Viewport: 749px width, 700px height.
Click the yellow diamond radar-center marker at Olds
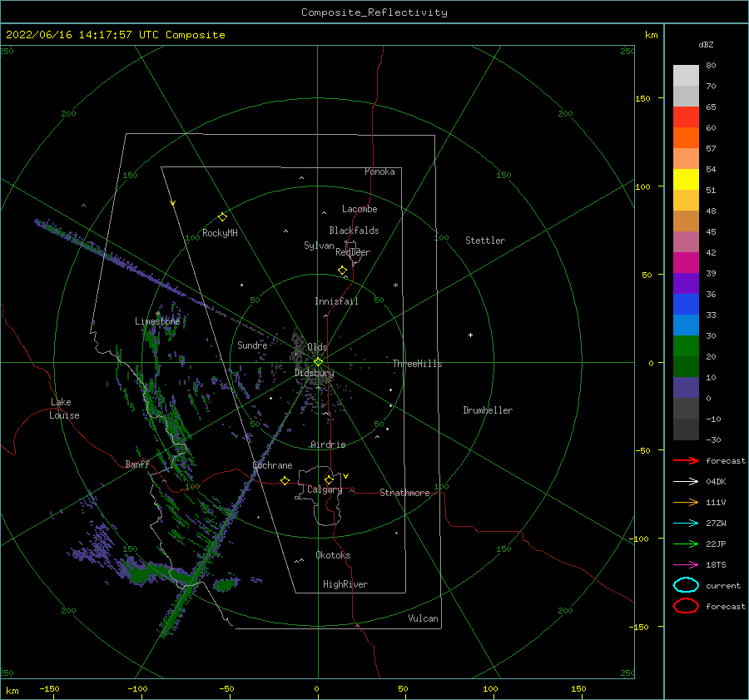coord(318,362)
